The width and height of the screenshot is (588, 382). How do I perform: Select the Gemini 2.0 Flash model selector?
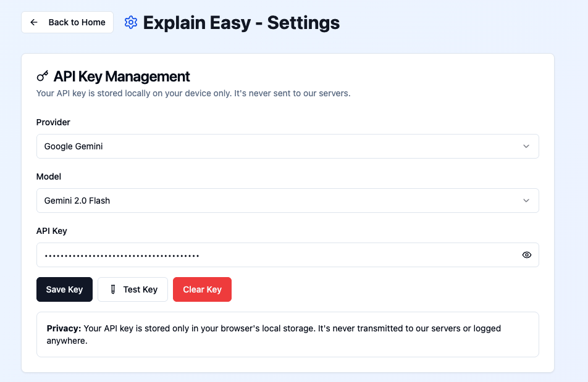(287, 201)
